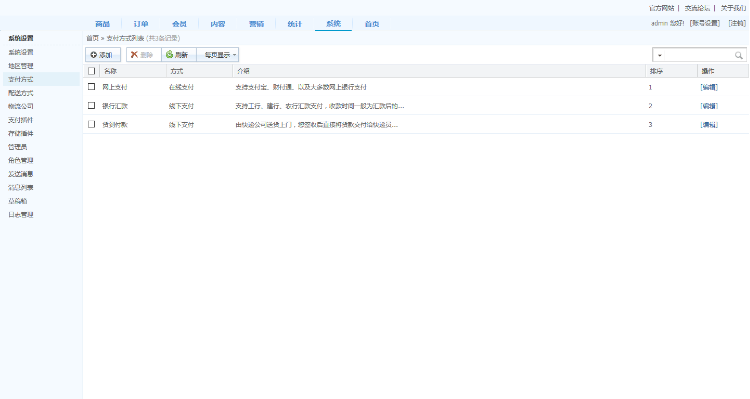Viewport: 750px width, 399px height.
Task: Click the 在线支付 method cell
Action: 181,87
